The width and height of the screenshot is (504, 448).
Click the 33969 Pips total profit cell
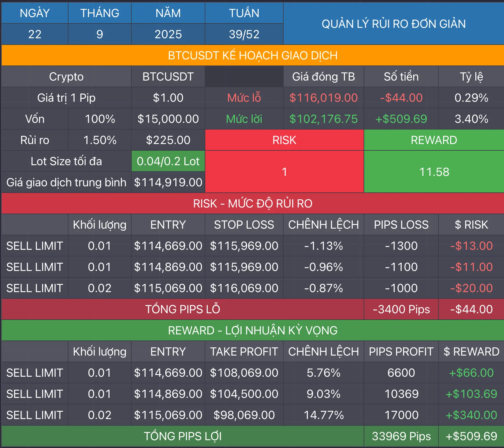tap(401, 436)
